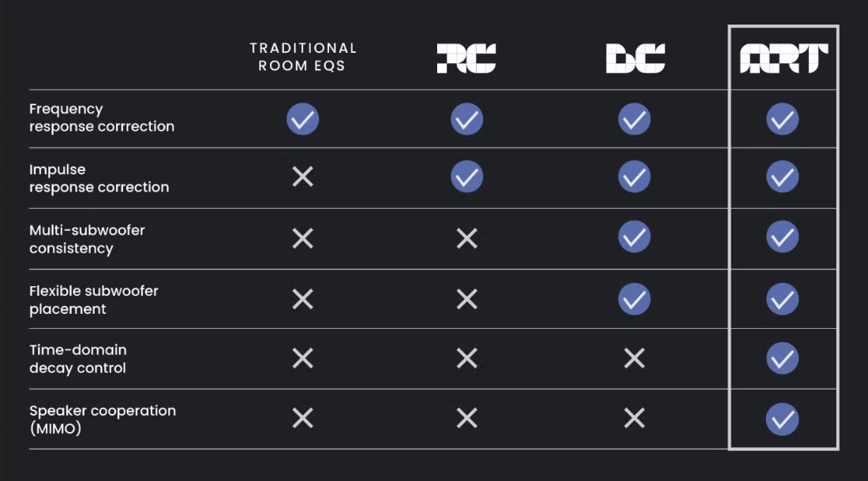Select the Traditional Room EQs heading

(303, 57)
